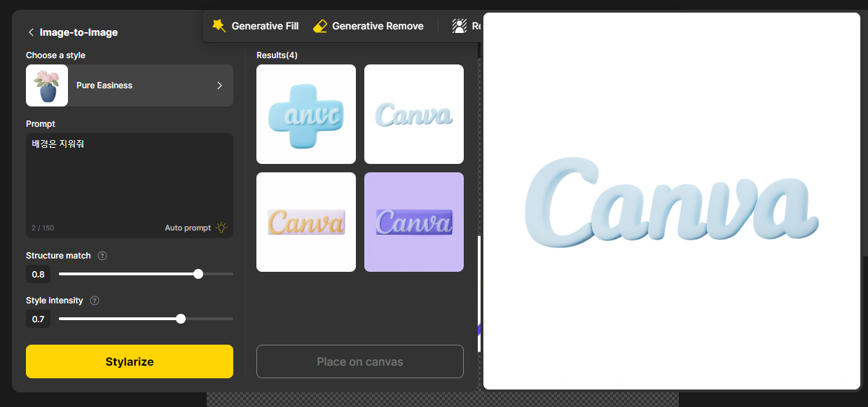Click the Generative Remove eraser icon

click(x=320, y=26)
